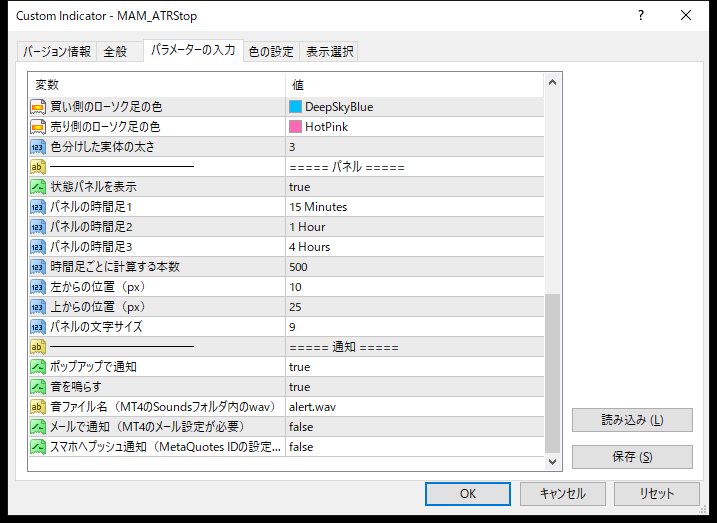
Task: Switch to the 表示選択 tab
Action: 329,51
